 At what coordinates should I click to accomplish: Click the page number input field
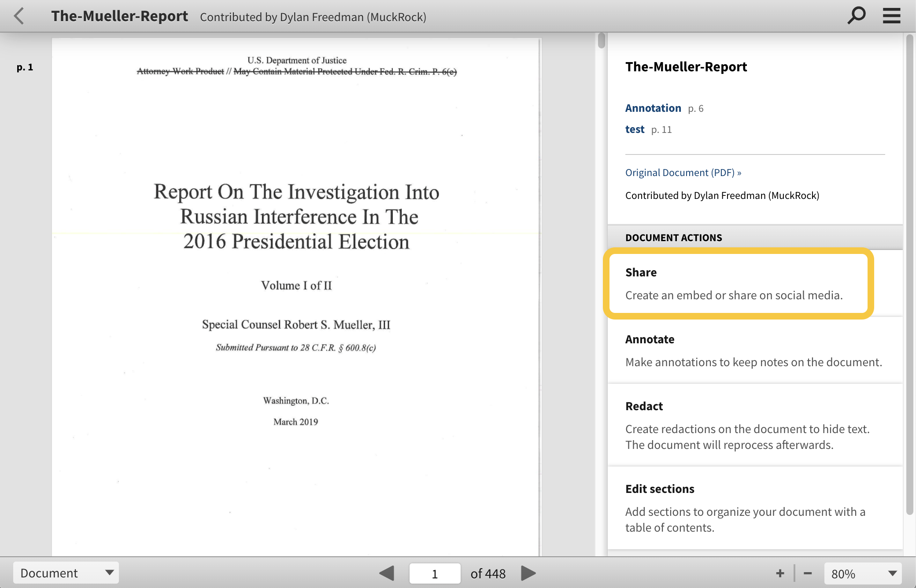click(434, 573)
